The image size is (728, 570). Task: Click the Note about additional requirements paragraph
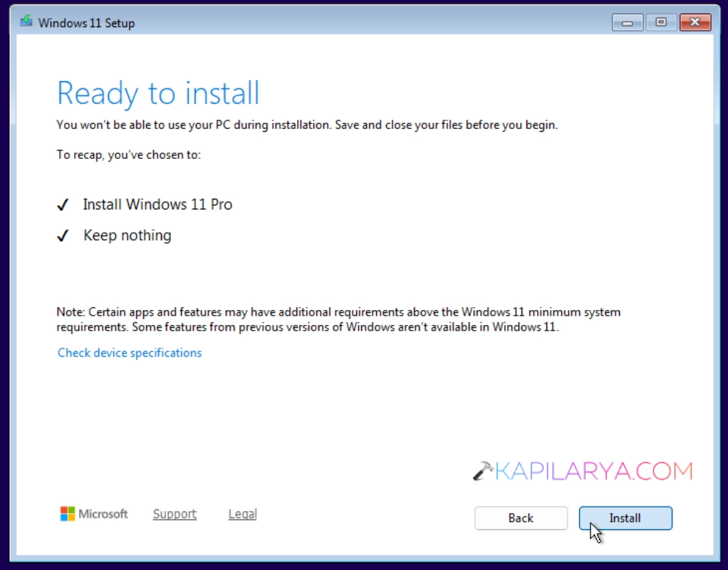point(338,320)
